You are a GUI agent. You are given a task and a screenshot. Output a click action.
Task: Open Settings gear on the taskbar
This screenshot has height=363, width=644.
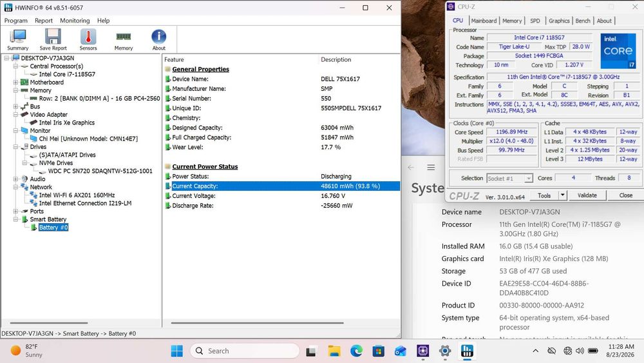tap(445, 351)
